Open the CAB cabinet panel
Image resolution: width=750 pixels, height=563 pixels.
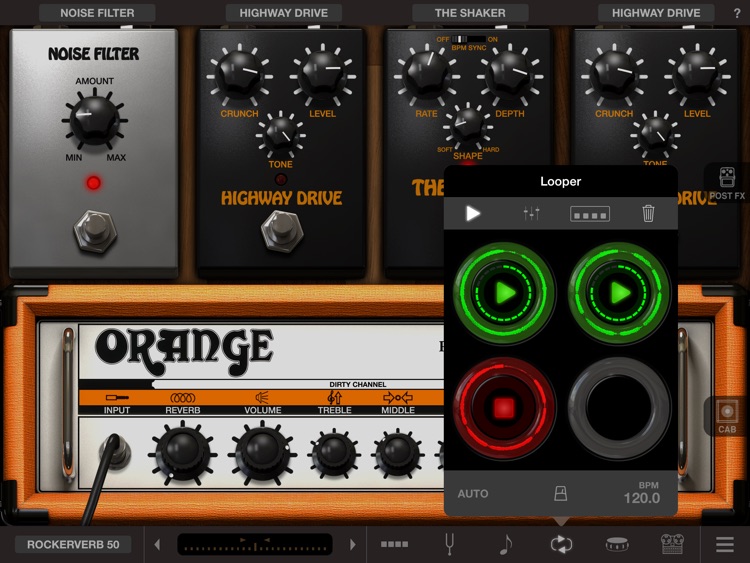coord(727,417)
